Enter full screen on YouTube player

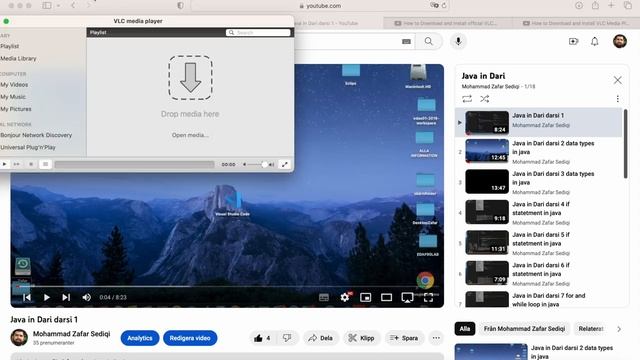click(428, 298)
